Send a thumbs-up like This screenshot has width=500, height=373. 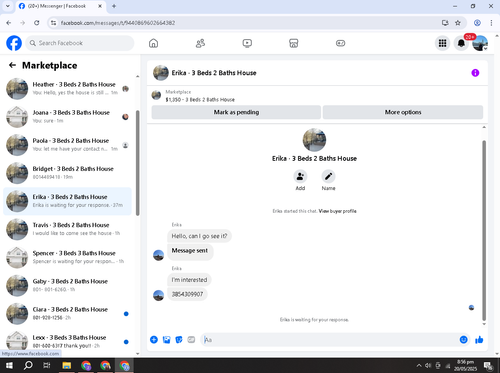tap(479, 340)
